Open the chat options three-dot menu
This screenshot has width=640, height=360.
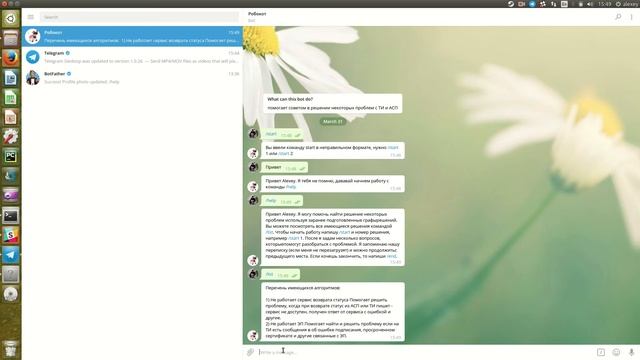(x=631, y=17)
